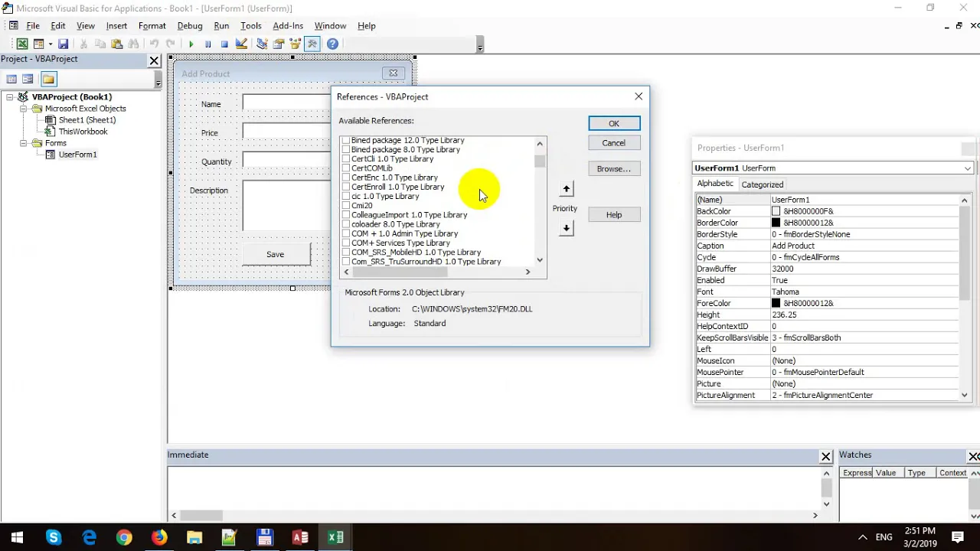Viewport: 980px width, 551px height.
Task: Open the Debug menu
Action: tap(190, 26)
